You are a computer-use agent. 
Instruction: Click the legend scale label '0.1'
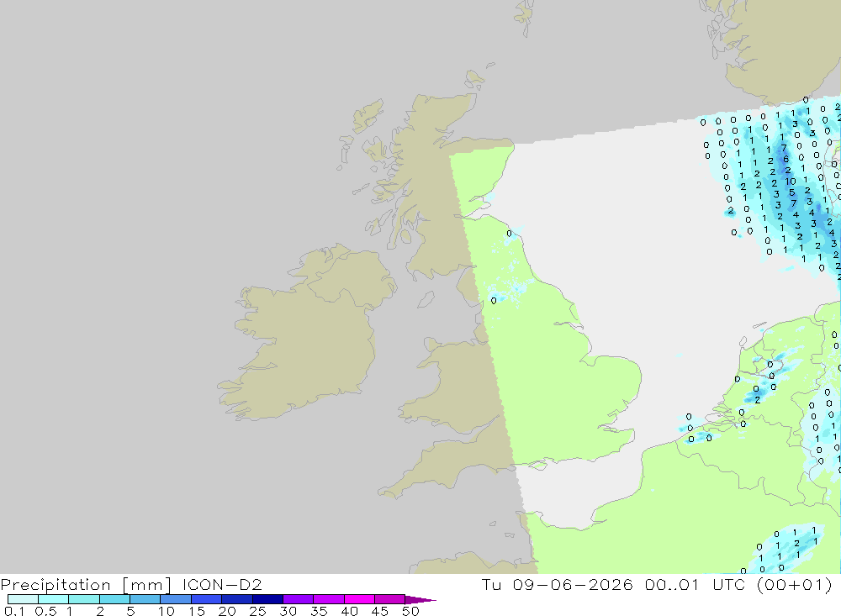(14, 611)
